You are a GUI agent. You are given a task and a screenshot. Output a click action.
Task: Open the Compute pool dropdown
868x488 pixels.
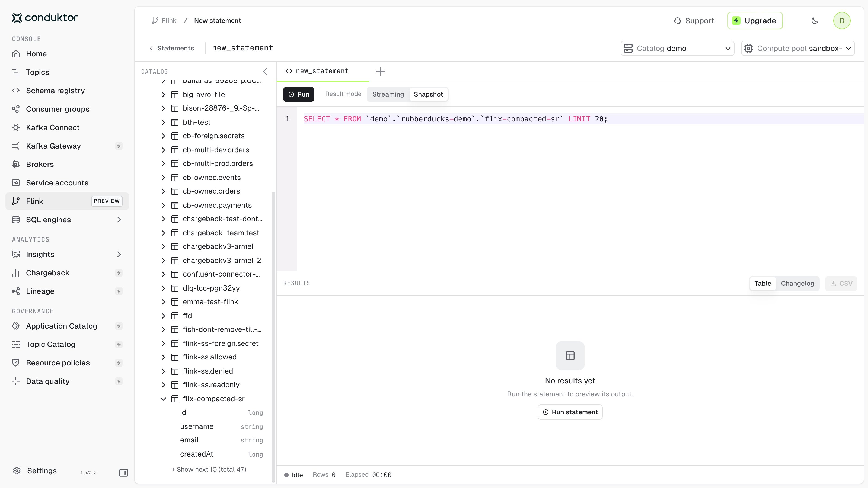pos(797,49)
